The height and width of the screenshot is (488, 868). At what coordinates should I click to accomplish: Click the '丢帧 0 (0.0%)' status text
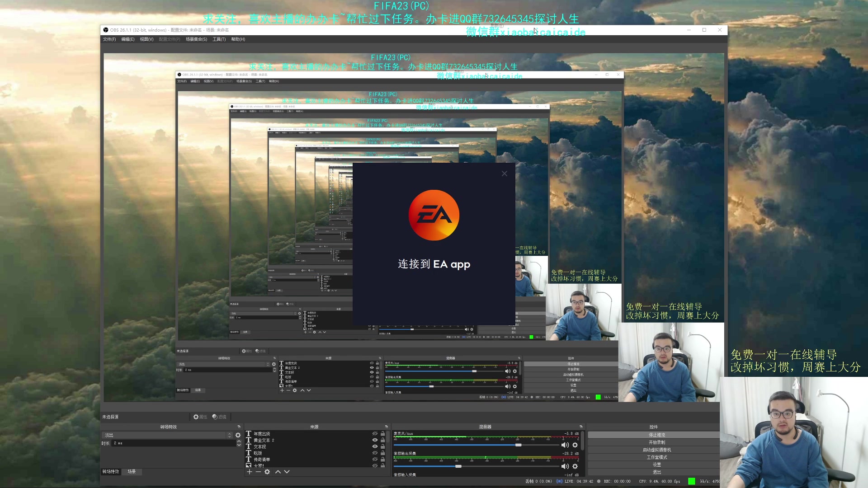pyautogui.click(x=538, y=481)
